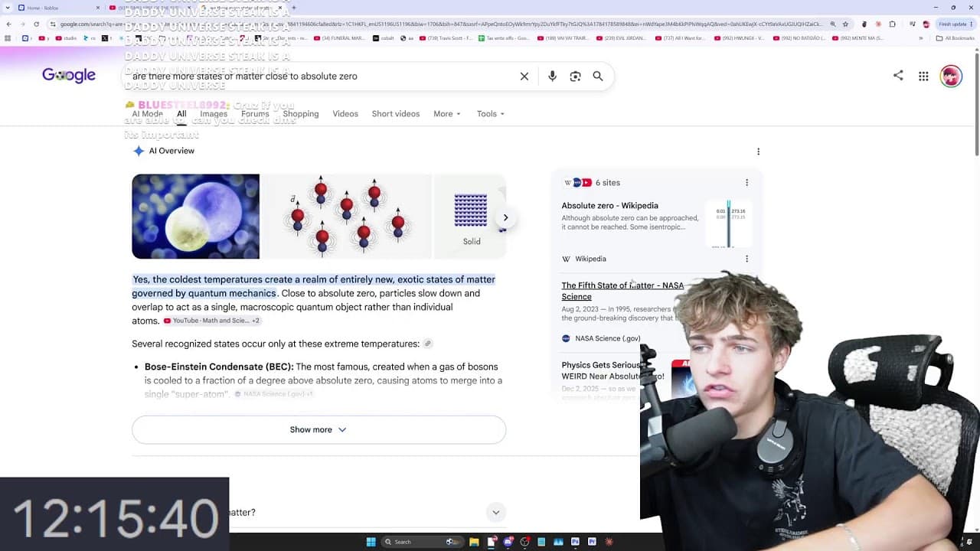Image resolution: width=980 pixels, height=551 pixels.
Task: Open the three-dot menu beside 6 sites
Action: (x=746, y=183)
